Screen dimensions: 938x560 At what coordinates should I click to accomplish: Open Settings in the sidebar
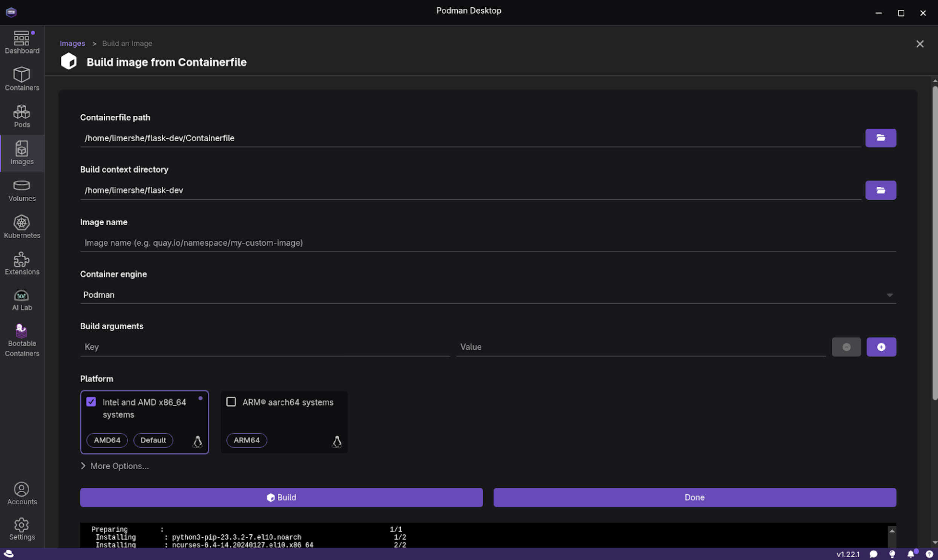point(22,529)
